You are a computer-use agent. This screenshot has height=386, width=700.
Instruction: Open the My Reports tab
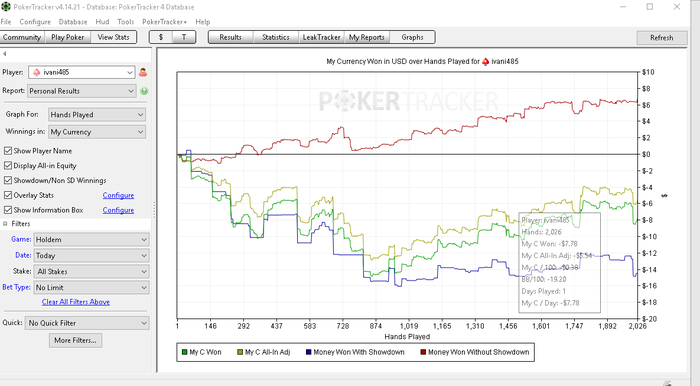click(367, 37)
